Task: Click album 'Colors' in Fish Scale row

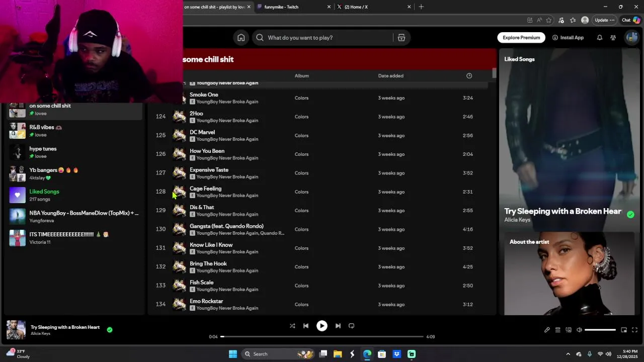Action: (x=301, y=286)
